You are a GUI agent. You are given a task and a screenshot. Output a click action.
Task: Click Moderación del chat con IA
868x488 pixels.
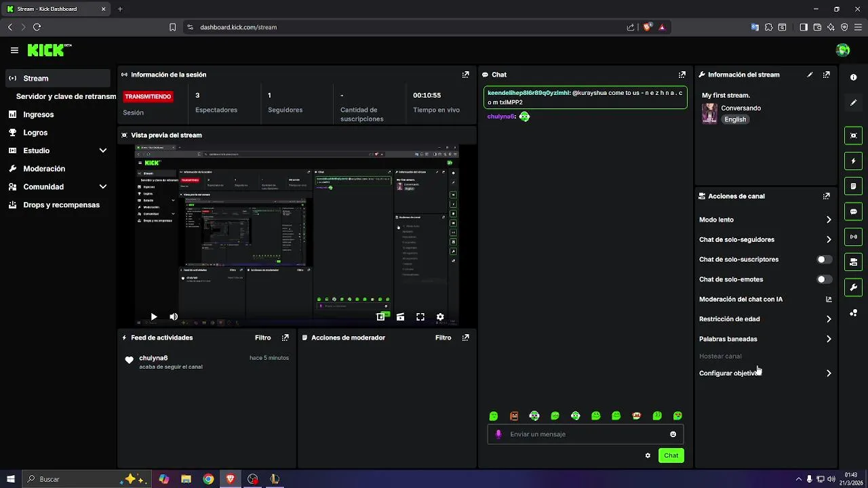741,299
